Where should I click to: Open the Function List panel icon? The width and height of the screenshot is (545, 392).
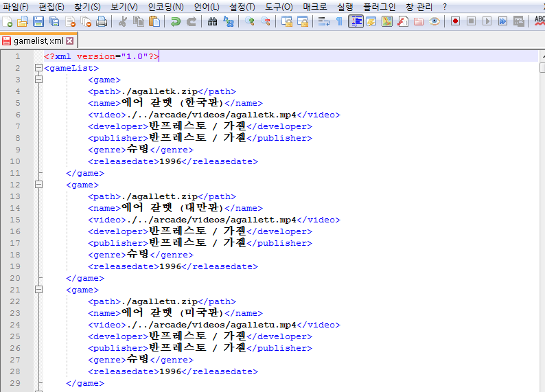click(402, 21)
